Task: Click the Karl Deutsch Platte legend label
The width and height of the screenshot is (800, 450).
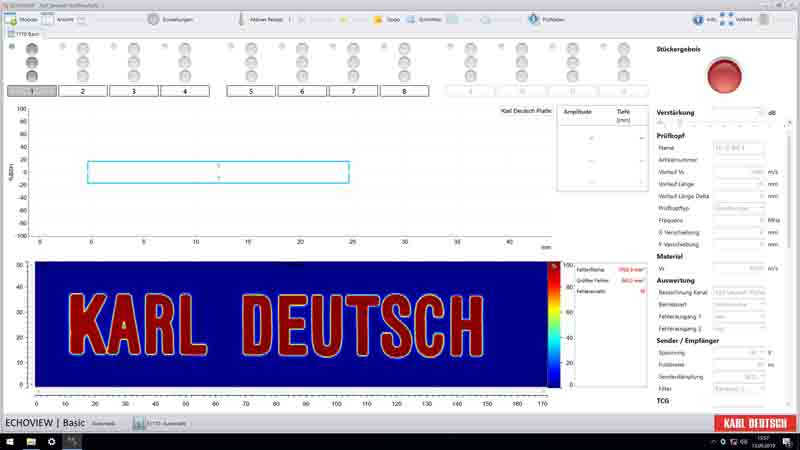Action: (x=526, y=111)
